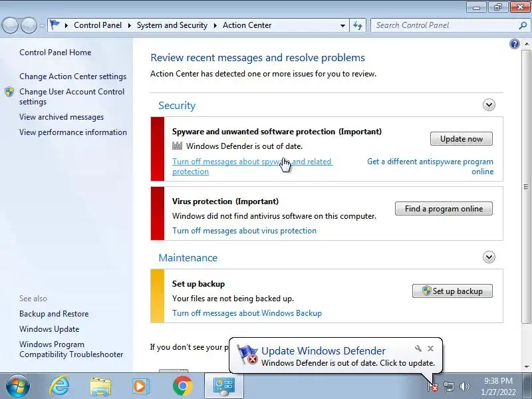This screenshot has height=399, width=532.
Task: Click the scrollbar down arrow
Action: pyautogui.click(x=527, y=367)
